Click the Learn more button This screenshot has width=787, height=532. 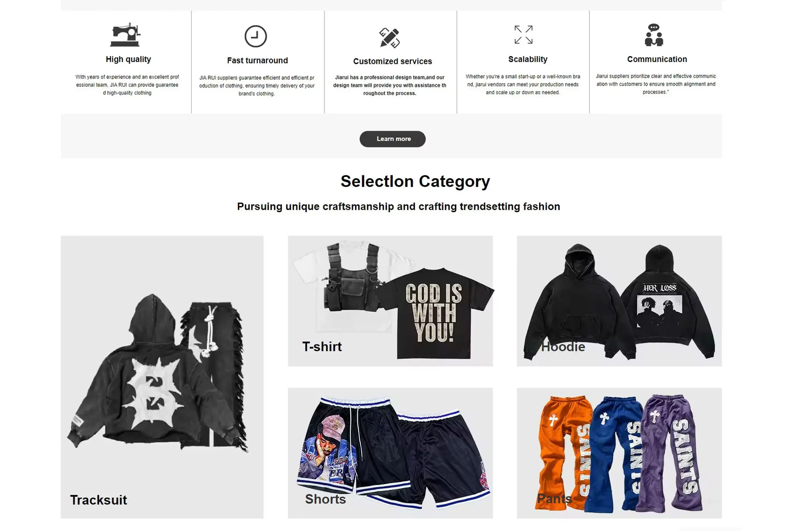392,139
